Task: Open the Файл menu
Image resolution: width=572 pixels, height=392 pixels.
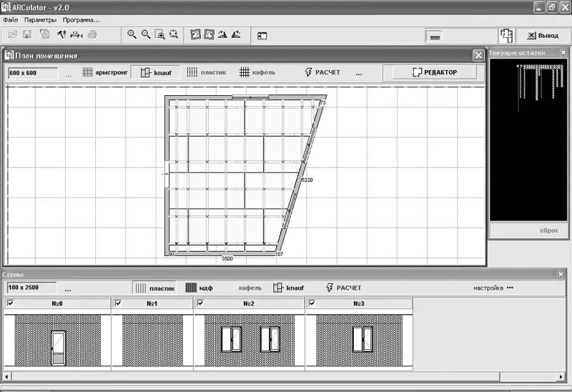Action: click(x=11, y=20)
